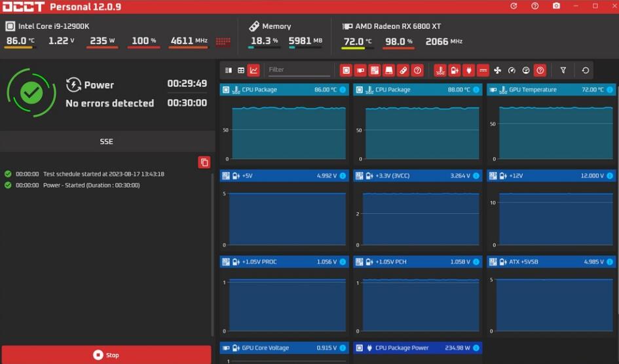Toggle the voltage sensor type filter
Screen dimensions: 619x364
(455, 70)
